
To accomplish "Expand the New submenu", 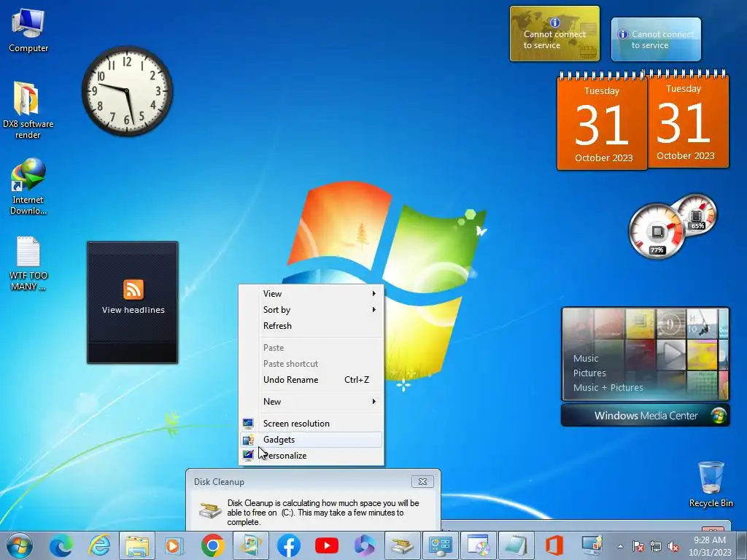I will [311, 402].
